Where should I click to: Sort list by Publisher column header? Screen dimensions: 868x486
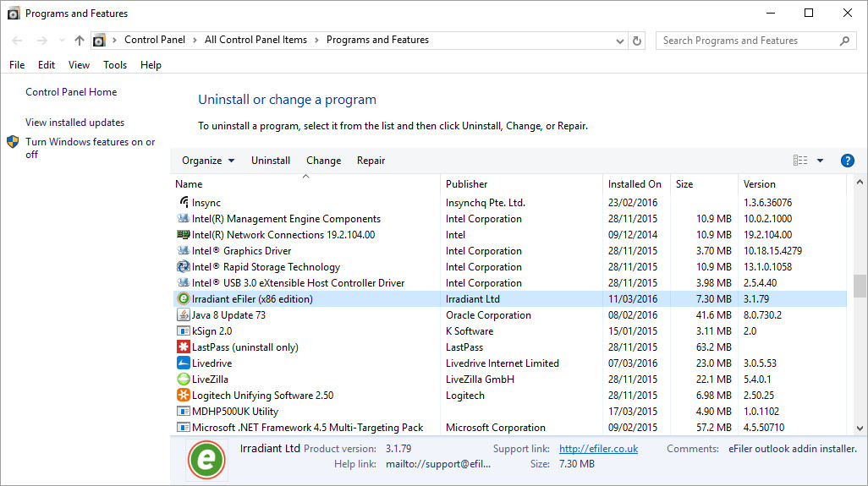[521, 184]
